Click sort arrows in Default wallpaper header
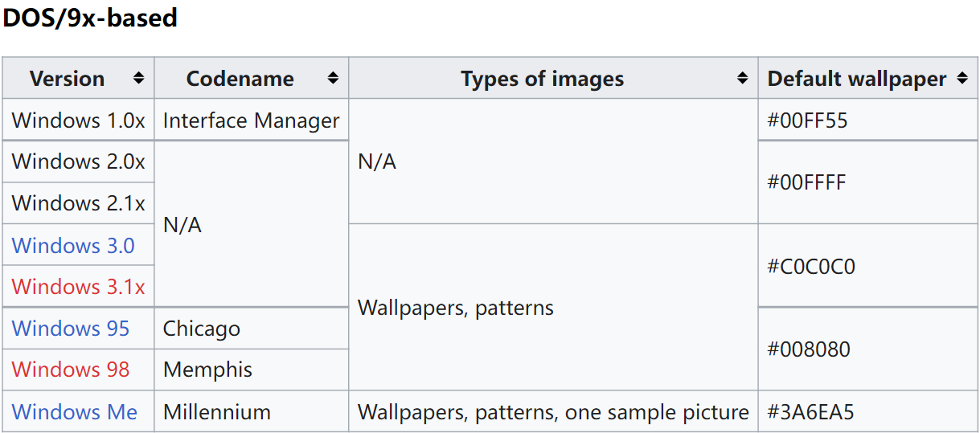Image resolution: width=980 pixels, height=433 pixels. (962, 79)
